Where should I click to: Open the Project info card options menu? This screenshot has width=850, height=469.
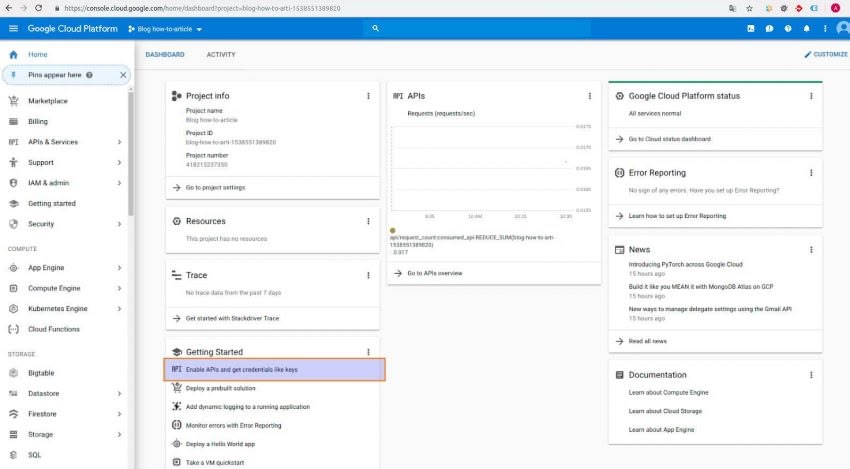368,96
